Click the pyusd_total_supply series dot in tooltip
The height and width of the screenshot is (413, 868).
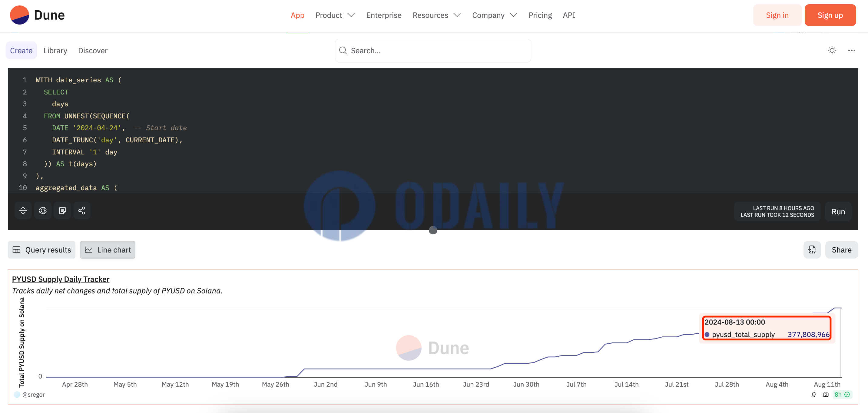pyautogui.click(x=707, y=335)
